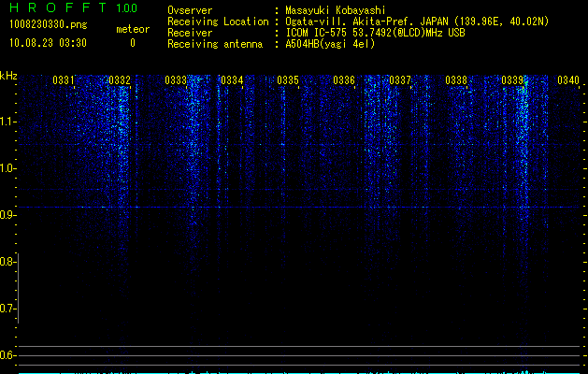The width and height of the screenshot is (588, 374).
Task: Click the 0340 time marker
Action: (x=568, y=80)
